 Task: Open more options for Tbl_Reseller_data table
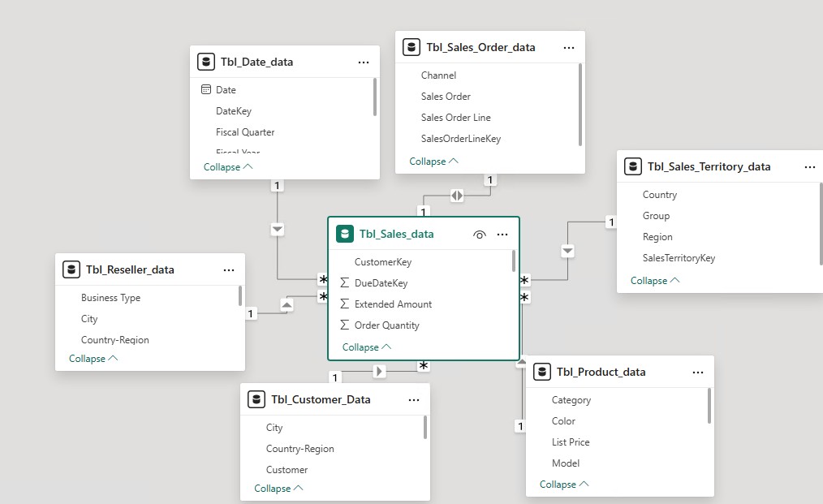228,269
